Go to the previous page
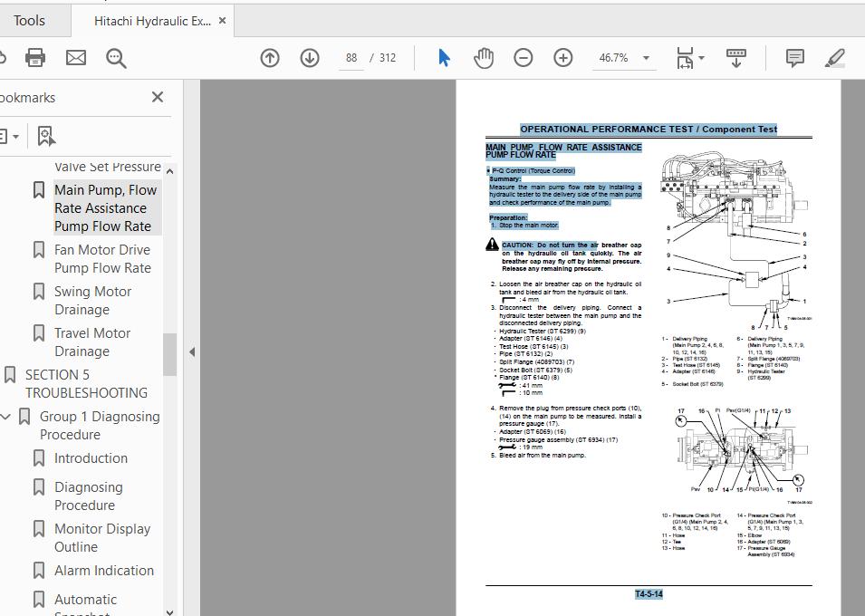The width and height of the screenshot is (865, 616). tap(269, 57)
